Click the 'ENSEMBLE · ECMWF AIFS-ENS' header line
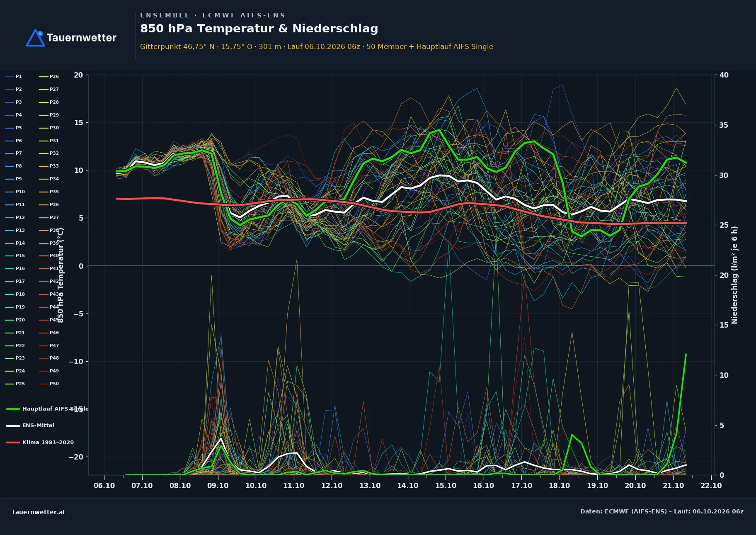 point(213,15)
